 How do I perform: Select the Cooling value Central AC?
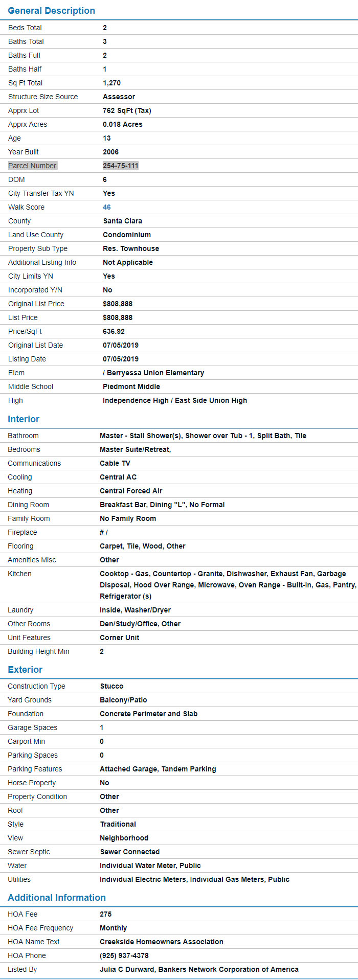pos(118,477)
